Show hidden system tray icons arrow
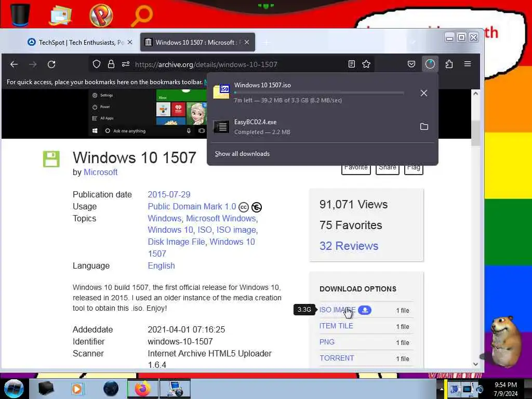 442,389
